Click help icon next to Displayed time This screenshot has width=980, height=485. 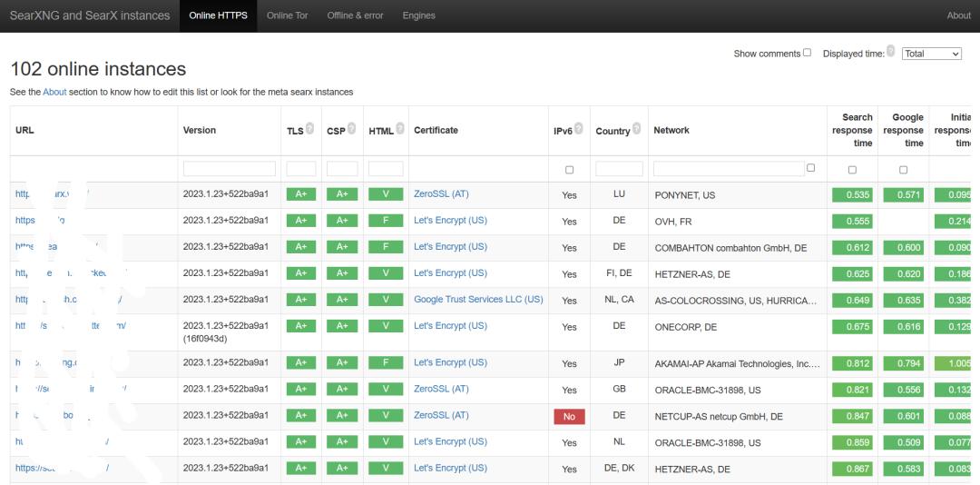coord(890,52)
